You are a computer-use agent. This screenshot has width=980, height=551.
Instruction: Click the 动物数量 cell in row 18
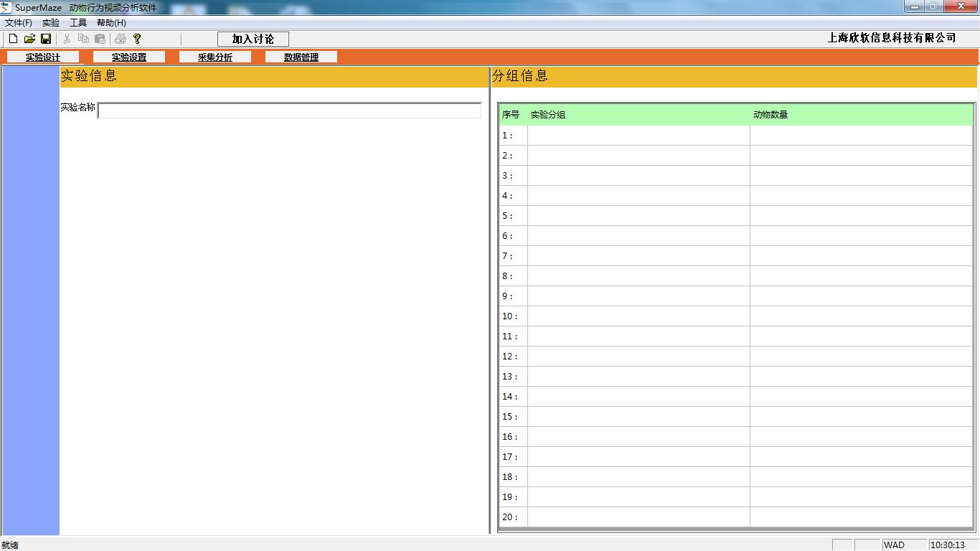861,477
